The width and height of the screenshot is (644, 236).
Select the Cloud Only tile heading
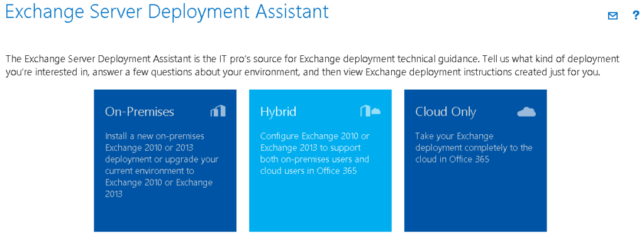(446, 112)
